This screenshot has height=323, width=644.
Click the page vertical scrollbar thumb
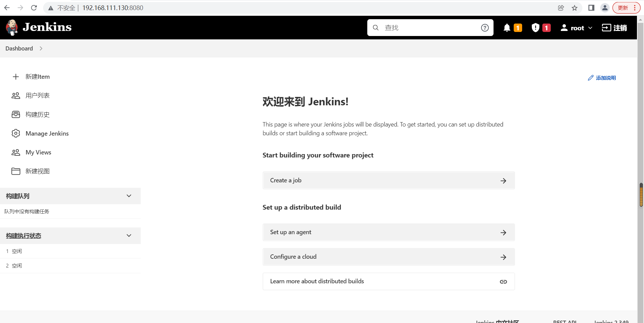(x=641, y=195)
